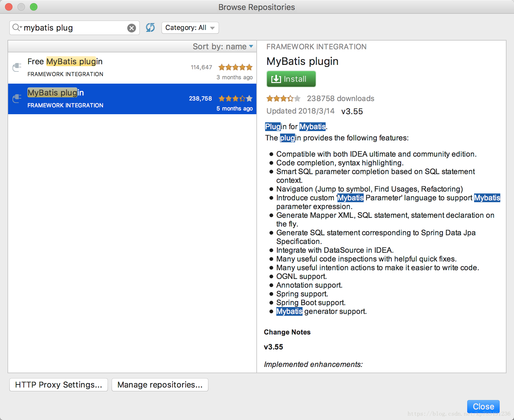Click the '238758 downloads' text in details
This screenshot has height=420, width=514.
341,99
